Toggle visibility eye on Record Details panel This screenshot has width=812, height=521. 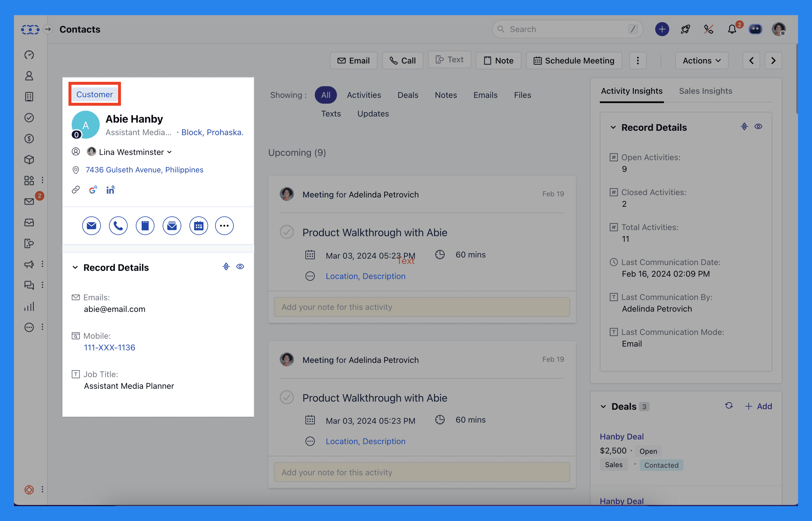[x=240, y=267]
